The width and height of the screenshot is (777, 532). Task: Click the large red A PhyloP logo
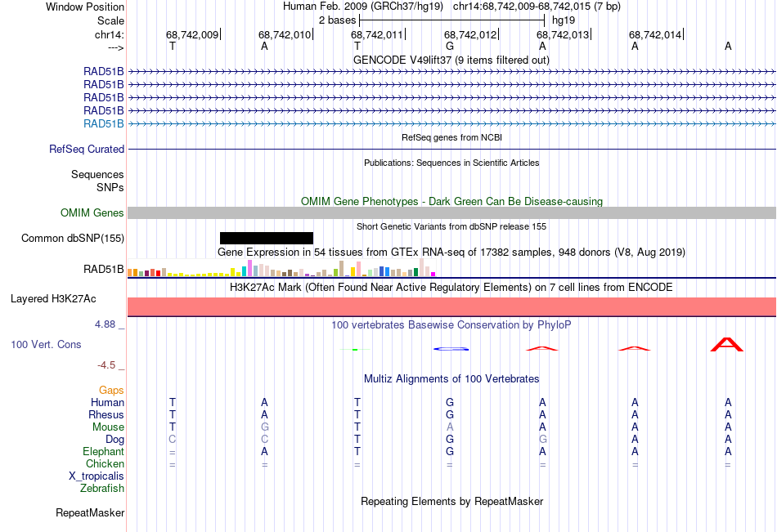click(727, 344)
